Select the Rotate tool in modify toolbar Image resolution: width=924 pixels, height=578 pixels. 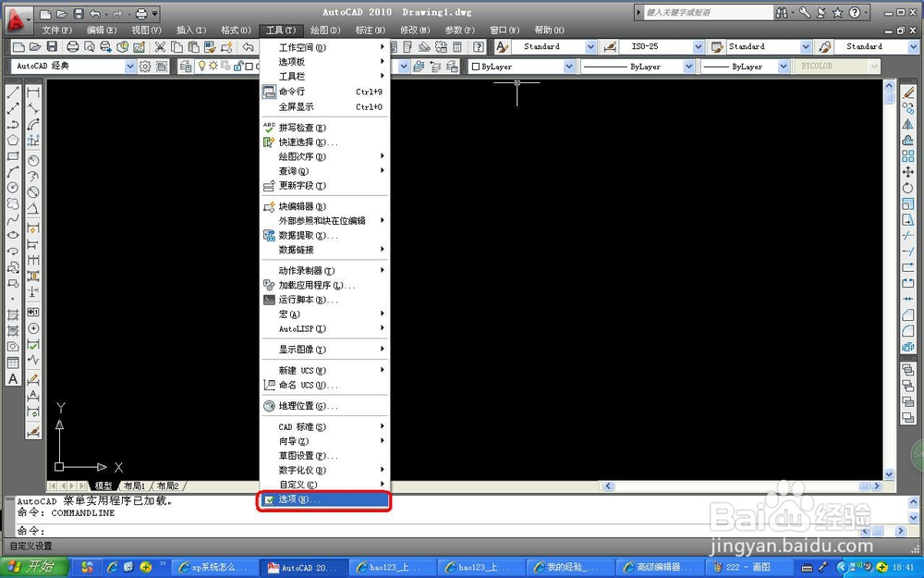click(x=908, y=188)
